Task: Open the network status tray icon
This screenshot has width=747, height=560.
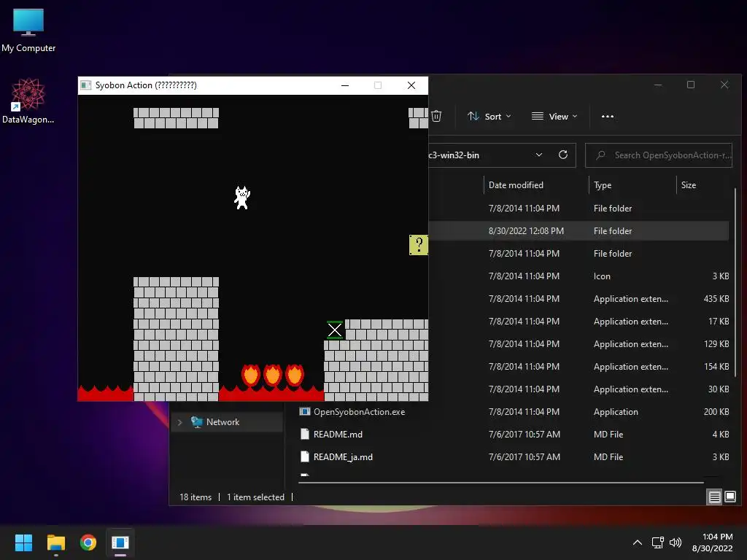Action: click(x=658, y=542)
